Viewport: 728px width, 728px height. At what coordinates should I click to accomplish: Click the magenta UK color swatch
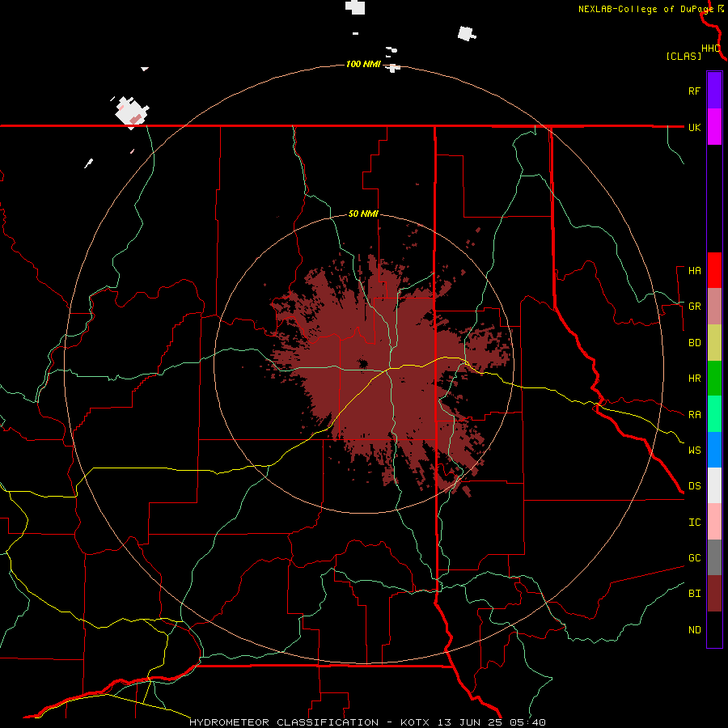(x=714, y=127)
